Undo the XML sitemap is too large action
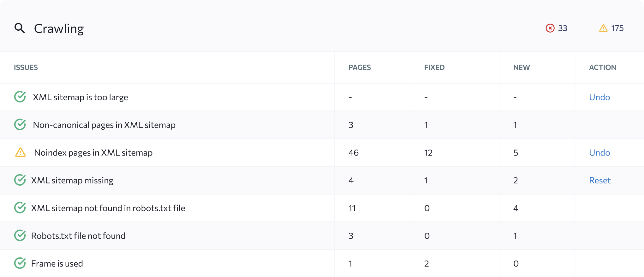The height and width of the screenshot is (277, 644). point(599,97)
